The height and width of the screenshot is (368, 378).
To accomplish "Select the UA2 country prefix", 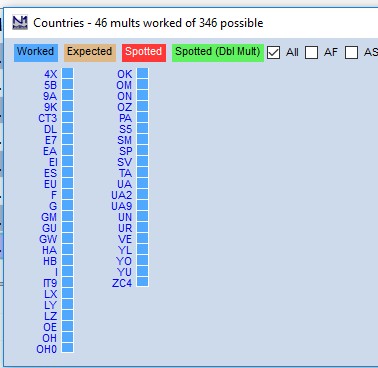I will (x=122, y=195).
